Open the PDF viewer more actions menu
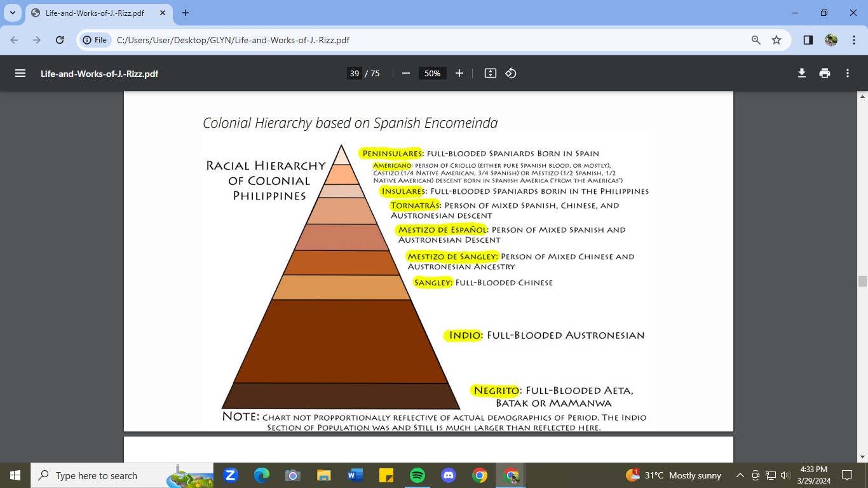 coord(848,73)
